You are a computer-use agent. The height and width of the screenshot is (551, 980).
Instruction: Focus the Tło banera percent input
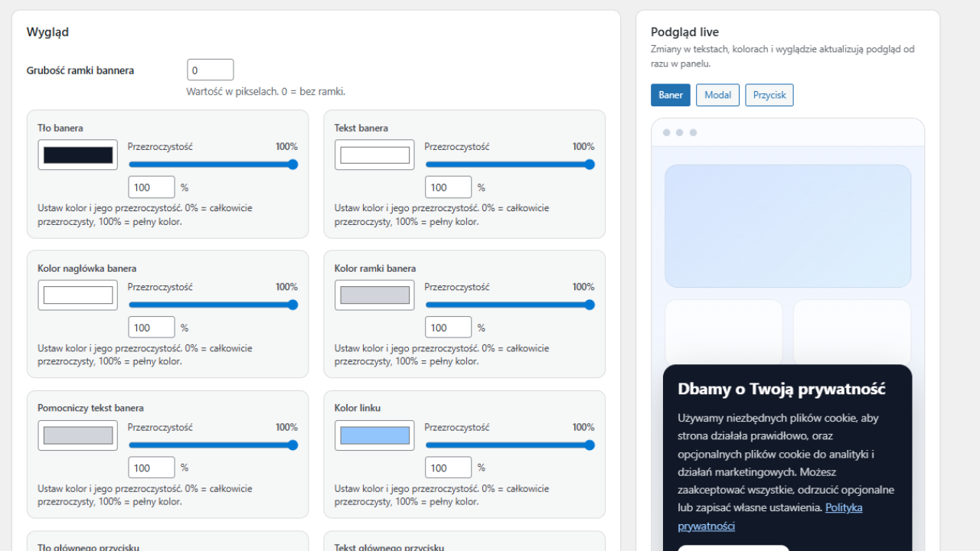point(152,187)
